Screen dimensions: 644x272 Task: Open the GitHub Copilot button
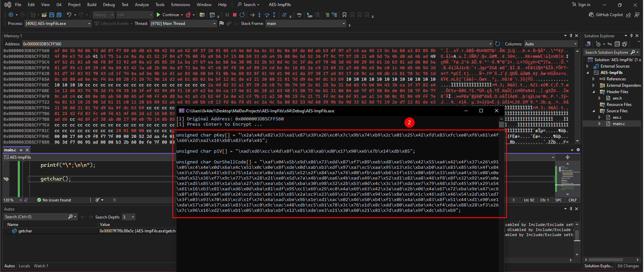pos(606,15)
